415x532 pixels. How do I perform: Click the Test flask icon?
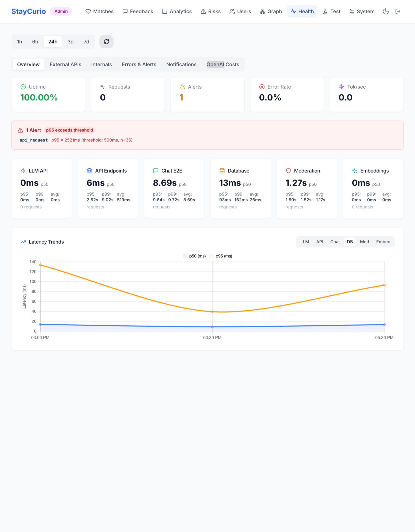(x=325, y=12)
